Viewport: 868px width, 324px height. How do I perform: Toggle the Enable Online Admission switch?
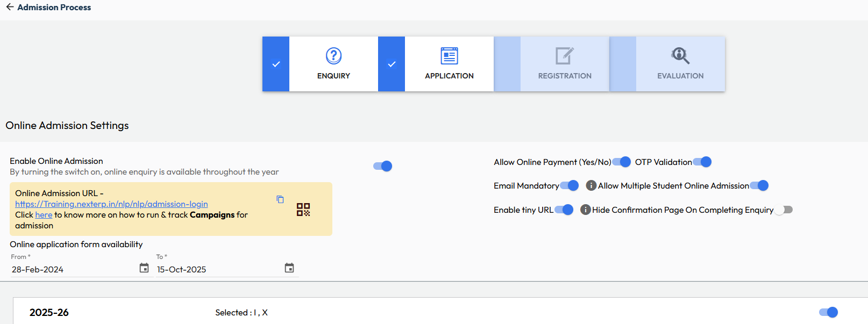pyautogui.click(x=383, y=166)
